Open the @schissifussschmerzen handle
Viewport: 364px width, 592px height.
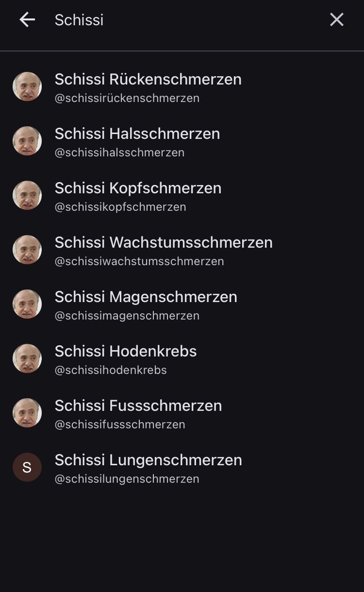tap(120, 424)
